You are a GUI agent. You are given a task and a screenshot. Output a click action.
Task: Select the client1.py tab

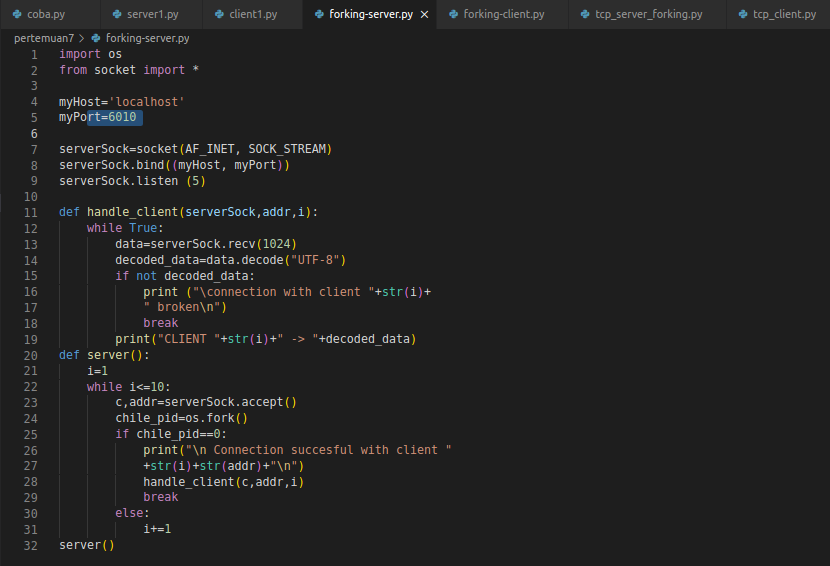pyautogui.click(x=253, y=14)
